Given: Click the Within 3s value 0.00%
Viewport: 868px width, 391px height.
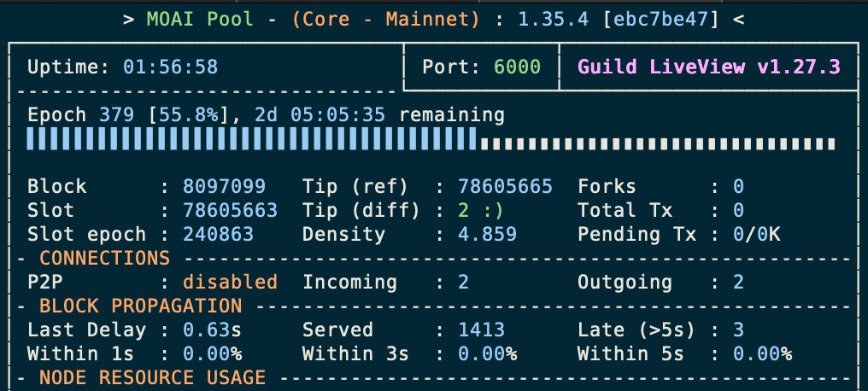Looking at the screenshot, I should click(x=487, y=353).
